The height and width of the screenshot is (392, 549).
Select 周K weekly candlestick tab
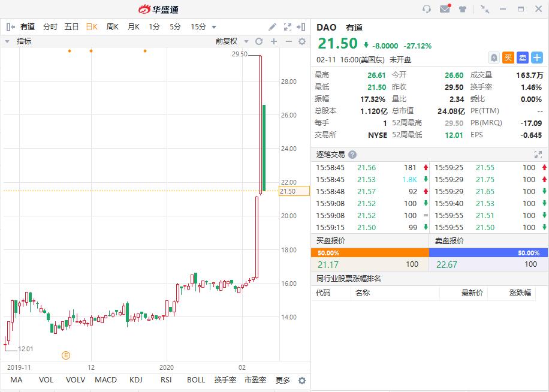pos(113,26)
